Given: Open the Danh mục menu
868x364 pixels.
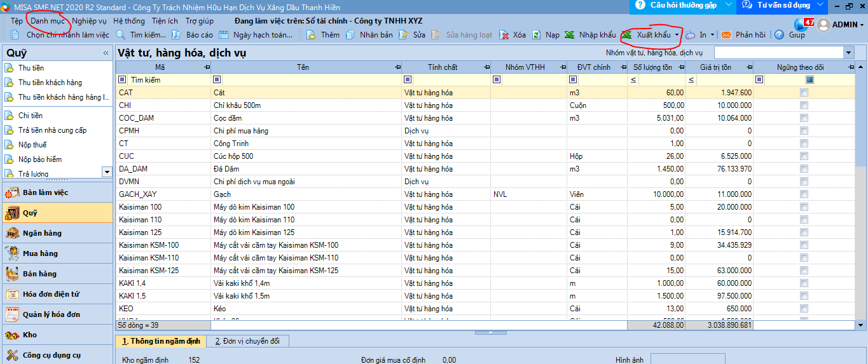Looking at the screenshot, I should [x=48, y=20].
